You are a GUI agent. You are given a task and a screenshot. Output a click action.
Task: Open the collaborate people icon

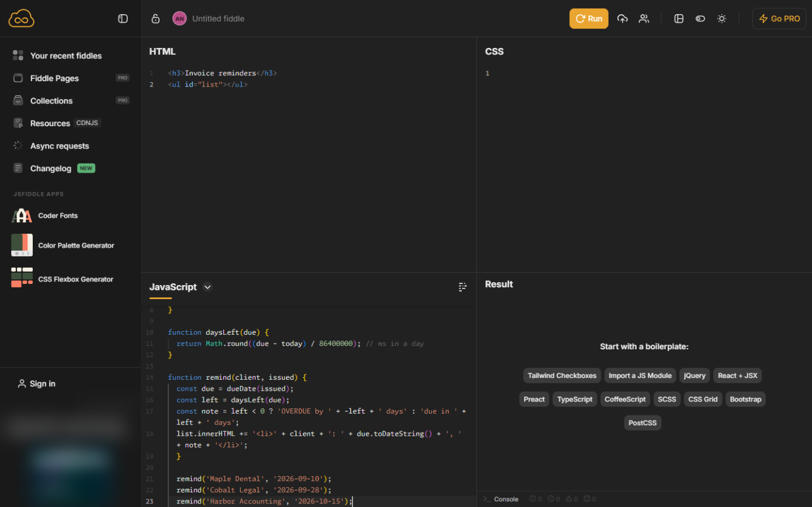pos(644,19)
